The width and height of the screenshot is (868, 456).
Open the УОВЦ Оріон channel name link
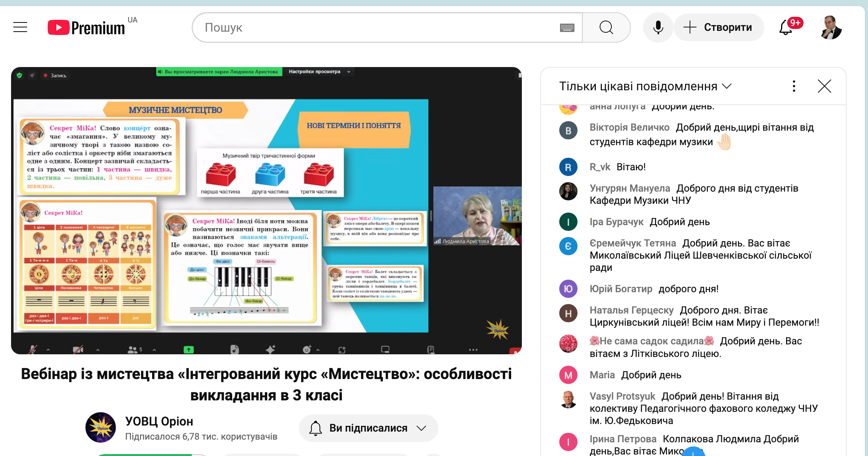159,421
